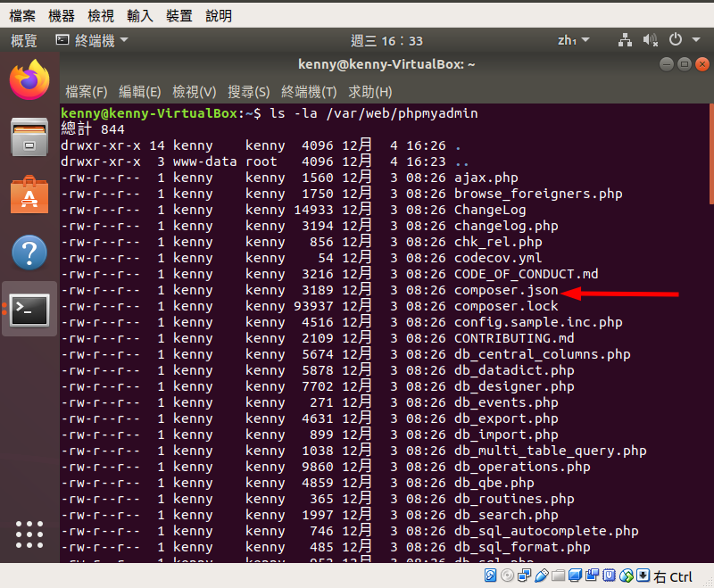Open the terminal 檢視(V) menu
This screenshot has width=714, height=588.
click(x=195, y=92)
